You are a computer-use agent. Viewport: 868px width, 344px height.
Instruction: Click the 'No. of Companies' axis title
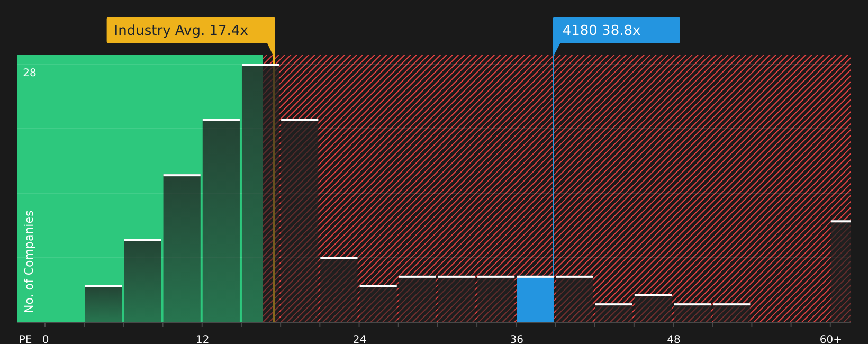point(29,261)
